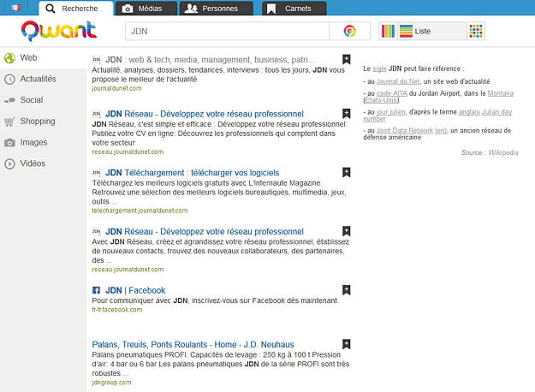The image size is (535, 392).
Task: Open the 'code AITA' link
Action: coord(392,93)
